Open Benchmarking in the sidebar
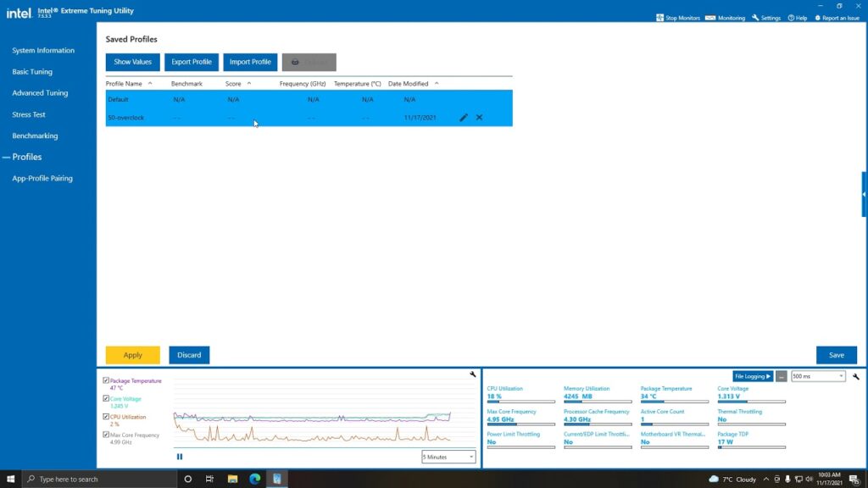The image size is (868, 488). [x=35, y=136]
